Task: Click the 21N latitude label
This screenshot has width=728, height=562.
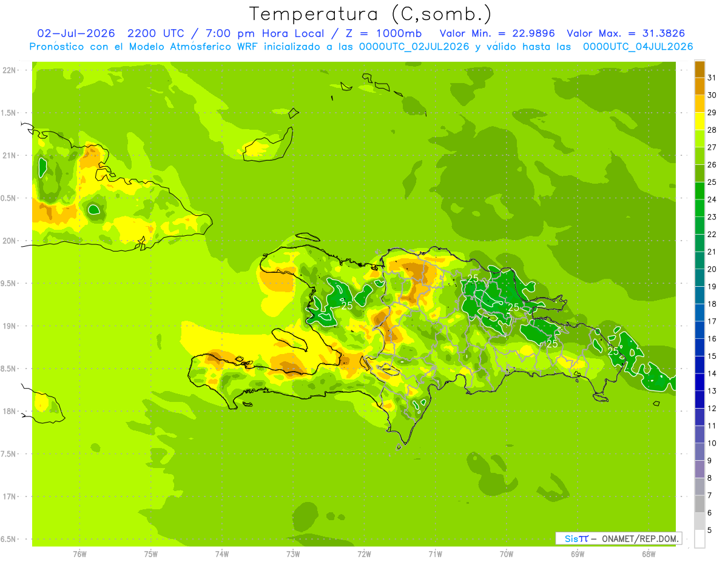Action: (x=8, y=156)
